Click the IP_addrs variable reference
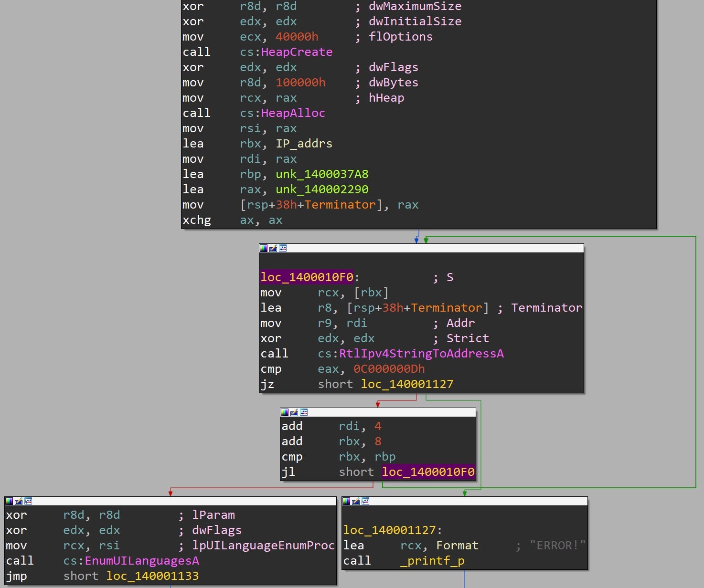The image size is (704, 588). pyautogui.click(x=304, y=144)
